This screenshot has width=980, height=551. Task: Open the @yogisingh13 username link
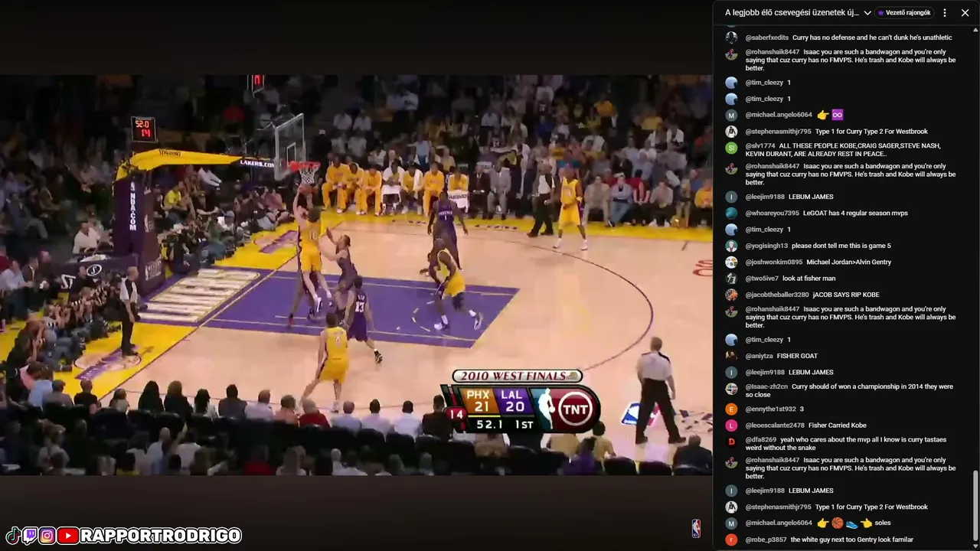pyautogui.click(x=766, y=246)
